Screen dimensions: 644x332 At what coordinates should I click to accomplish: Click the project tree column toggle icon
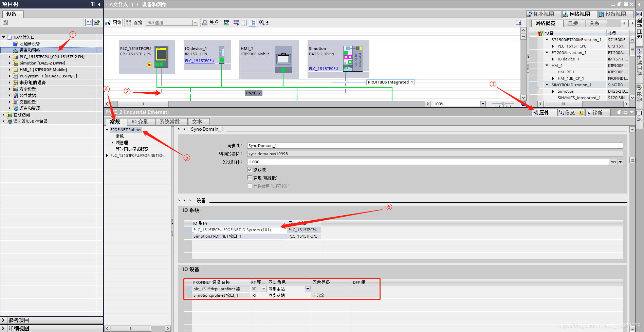pyautogui.click(x=92, y=4)
